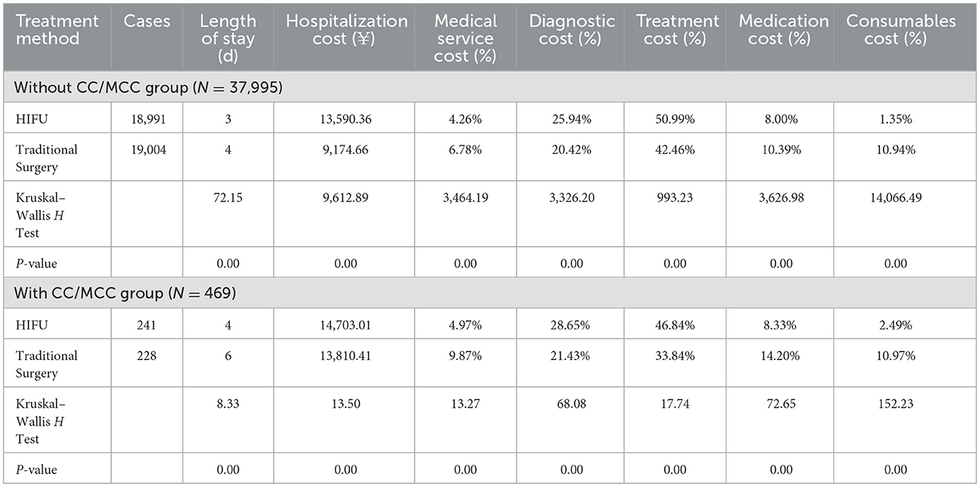
Task: Click the hospitalization cost value 14,703.01
Action: click(x=346, y=325)
